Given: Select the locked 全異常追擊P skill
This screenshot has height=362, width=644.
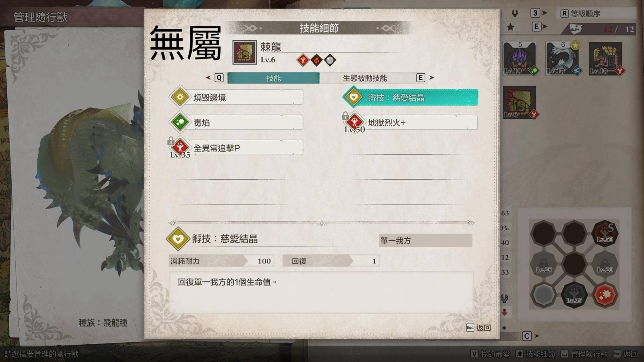Looking at the screenshot, I should (x=236, y=148).
